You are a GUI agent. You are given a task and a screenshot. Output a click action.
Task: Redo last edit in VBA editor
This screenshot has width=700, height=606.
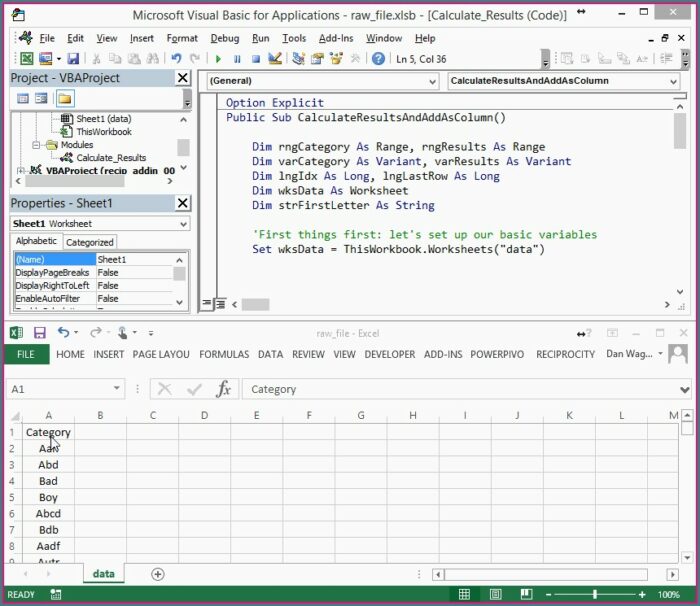(195, 59)
